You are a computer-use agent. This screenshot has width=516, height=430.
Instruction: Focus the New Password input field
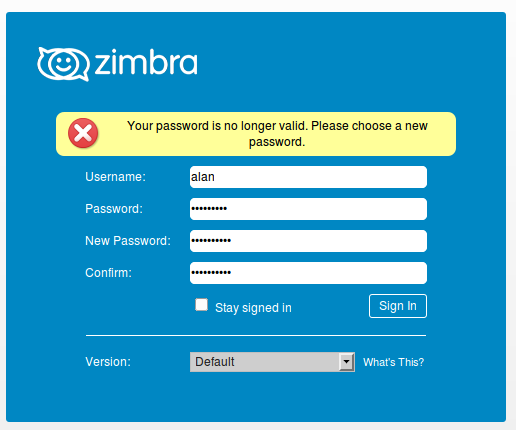pyautogui.click(x=308, y=241)
